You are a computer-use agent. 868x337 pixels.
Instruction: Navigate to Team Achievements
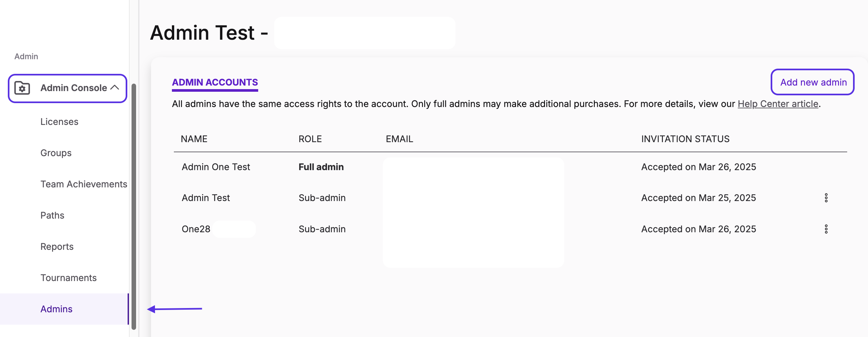[84, 184]
